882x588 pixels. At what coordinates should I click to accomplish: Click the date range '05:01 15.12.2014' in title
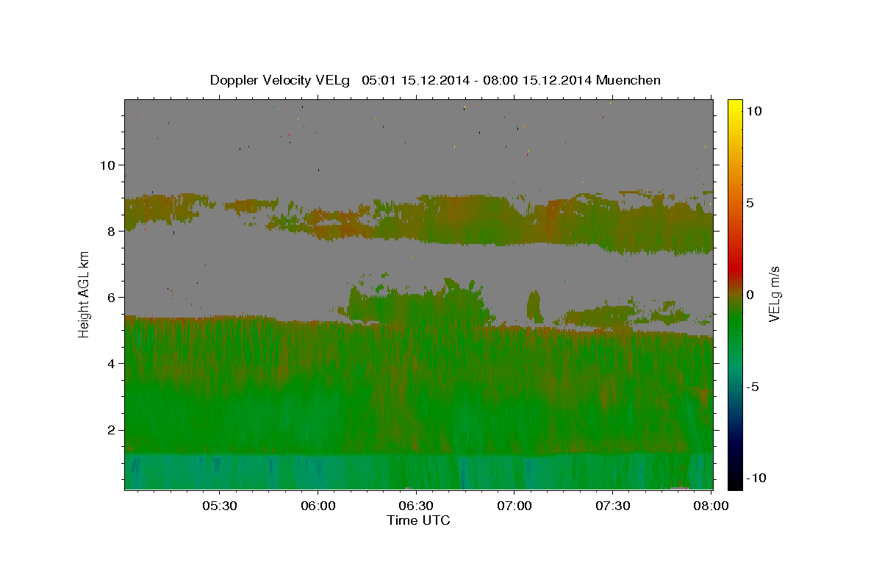[414, 80]
